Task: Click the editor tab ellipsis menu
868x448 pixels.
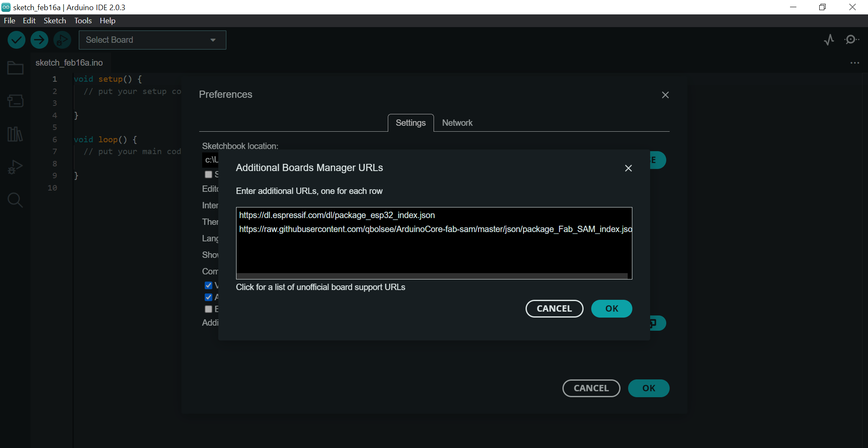Action: 854,63
